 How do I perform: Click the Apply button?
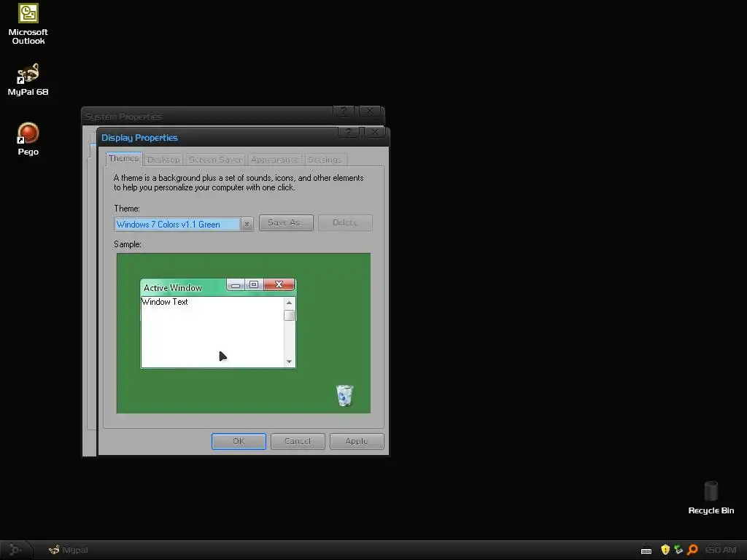357,441
